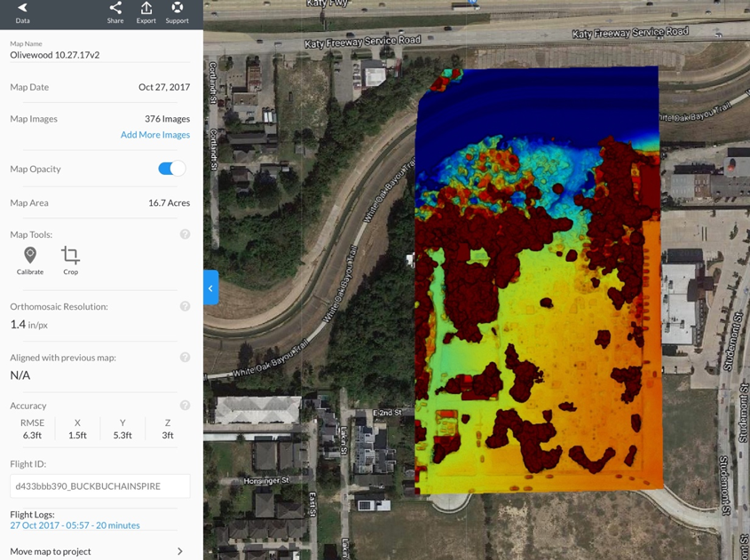Screen dimensions: 750x560
Task: Select the Crop map tool
Action: pos(70,261)
